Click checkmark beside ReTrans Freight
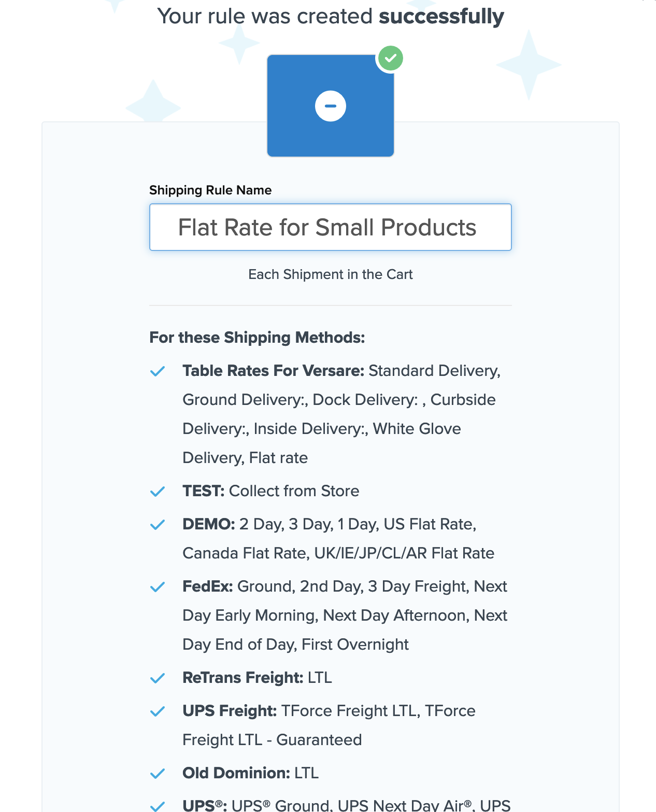 pyautogui.click(x=157, y=678)
